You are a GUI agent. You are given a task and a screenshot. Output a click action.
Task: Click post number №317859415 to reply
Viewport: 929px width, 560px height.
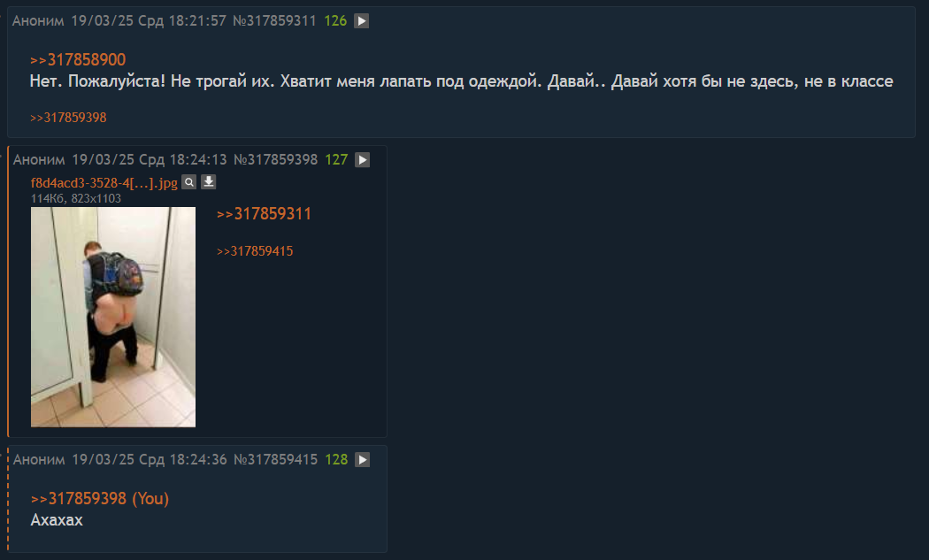275,460
